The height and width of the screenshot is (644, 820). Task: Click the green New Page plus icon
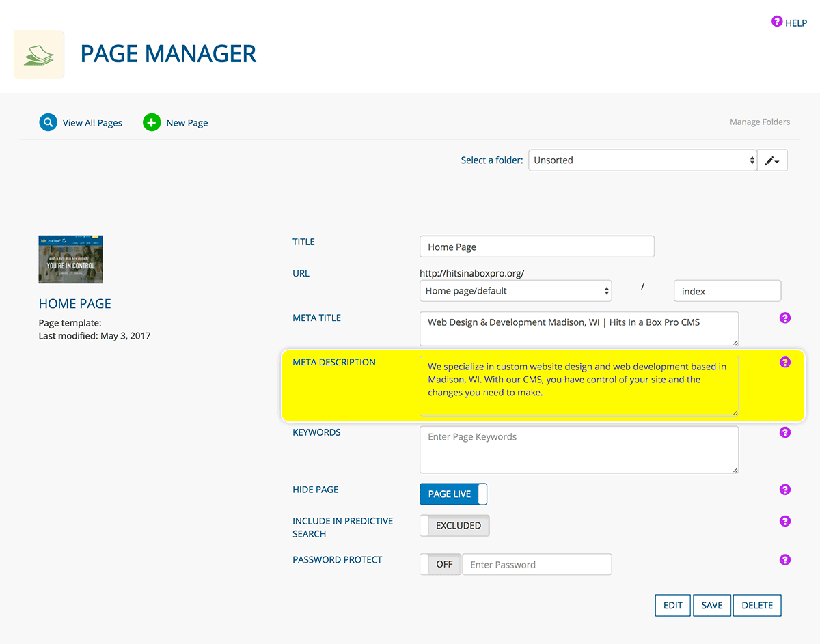[x=152, y=122]
